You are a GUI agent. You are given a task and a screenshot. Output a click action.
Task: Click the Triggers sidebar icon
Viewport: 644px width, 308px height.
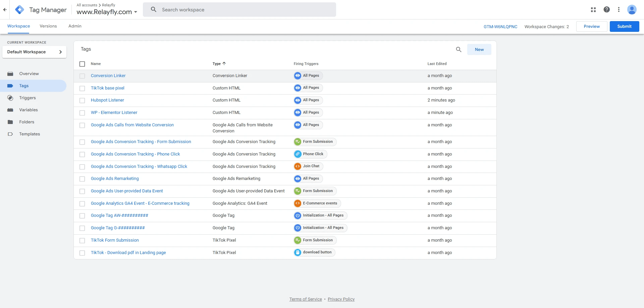[10, 98]
